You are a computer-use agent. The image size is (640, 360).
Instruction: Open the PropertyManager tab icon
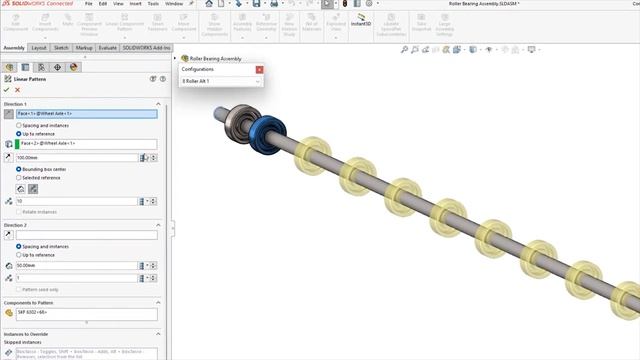point(25,67)
